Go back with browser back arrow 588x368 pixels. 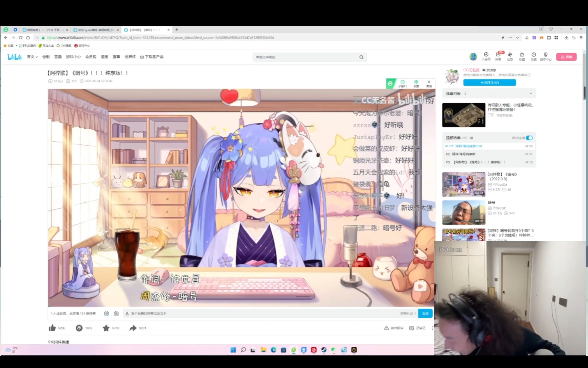[6, 37]
